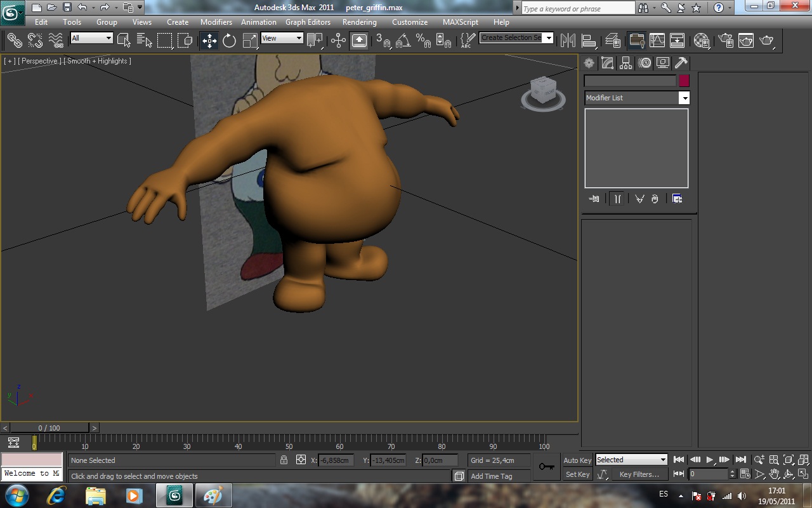812x508 pixels.
Task: Click the 0 / 100 time slider
Action: 49,428
